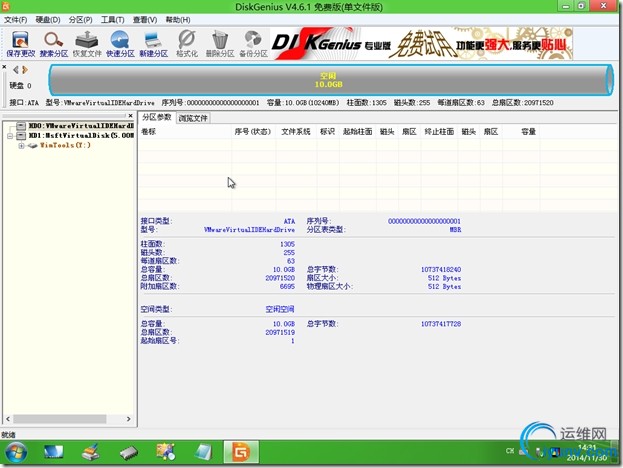The width and height of the screenshot is (623, 468).
Task: Launch the 快速分区 quick partition tool
Action: point(120,44)
